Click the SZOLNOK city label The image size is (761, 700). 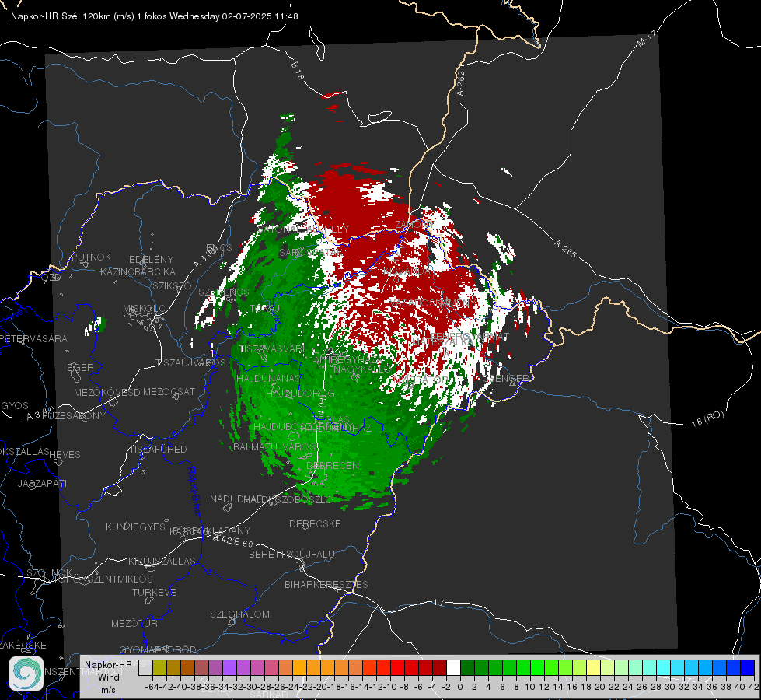(49, 572)
